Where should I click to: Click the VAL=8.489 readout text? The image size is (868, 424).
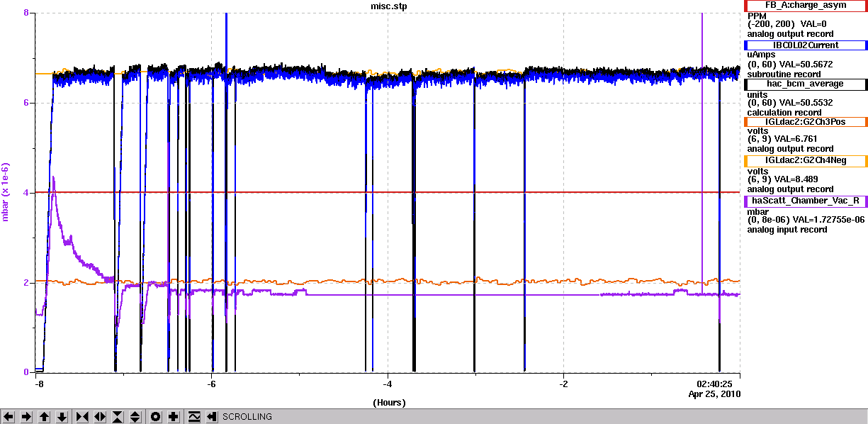click(x=796, y=179)
